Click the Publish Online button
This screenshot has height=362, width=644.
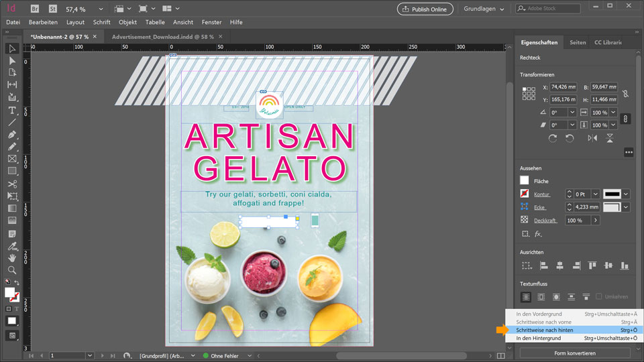tap(425, 9)
